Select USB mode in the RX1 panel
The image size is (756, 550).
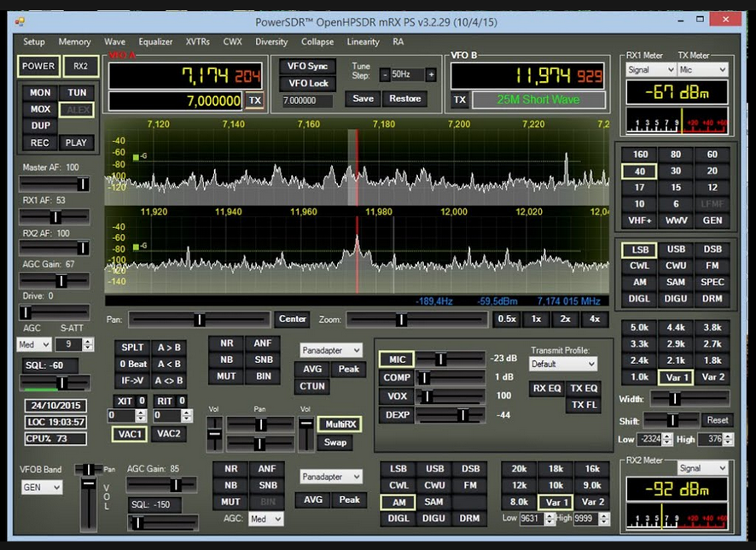pos(676,249)
